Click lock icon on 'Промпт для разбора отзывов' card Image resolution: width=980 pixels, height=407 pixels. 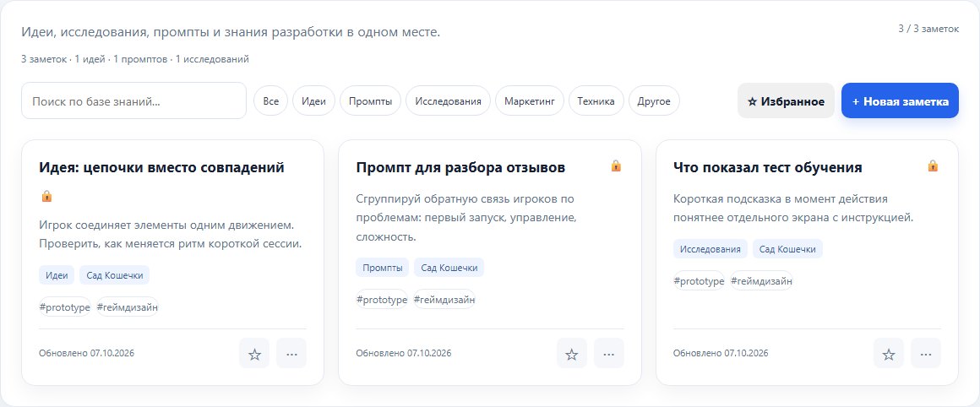[x=616, y=166]
